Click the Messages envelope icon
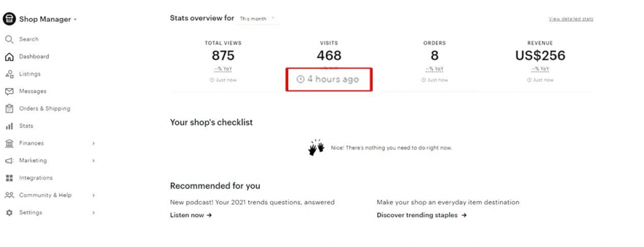The height and width of the screenshot is (247, 644). [x=9, y=92]
